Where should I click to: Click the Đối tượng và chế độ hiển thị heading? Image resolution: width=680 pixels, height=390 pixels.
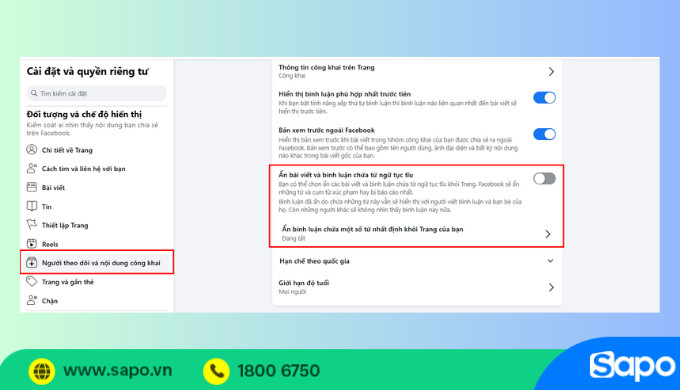(x=84, y=114)
